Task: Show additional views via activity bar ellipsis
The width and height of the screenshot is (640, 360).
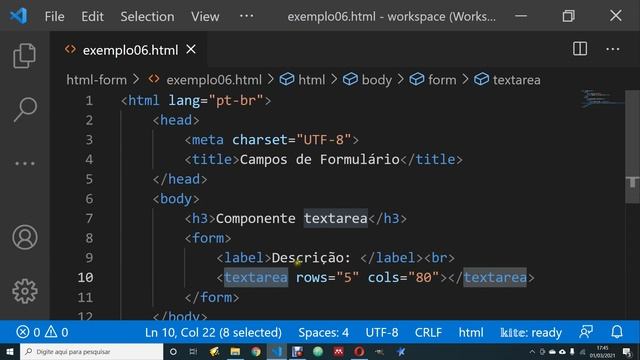Action: (25, 164)
